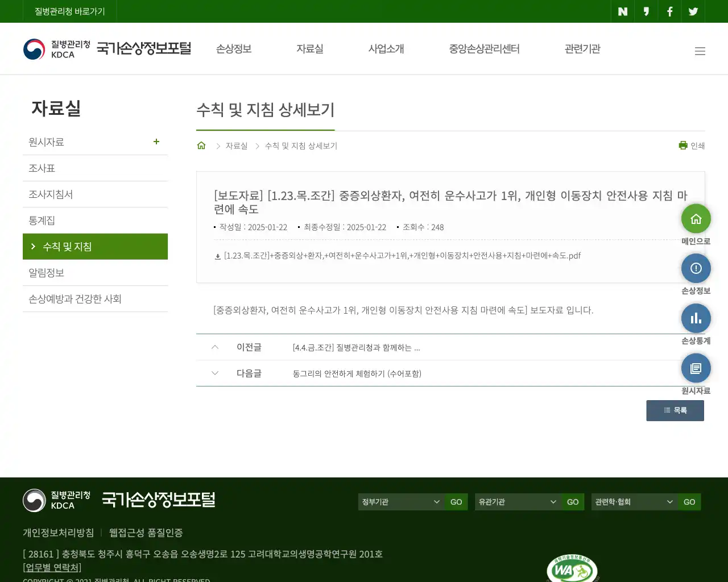Open 업무별 연락처 footer link
The width and height of the screenshot is (728, 582).
pyautogui.click(x=52, y=567)
